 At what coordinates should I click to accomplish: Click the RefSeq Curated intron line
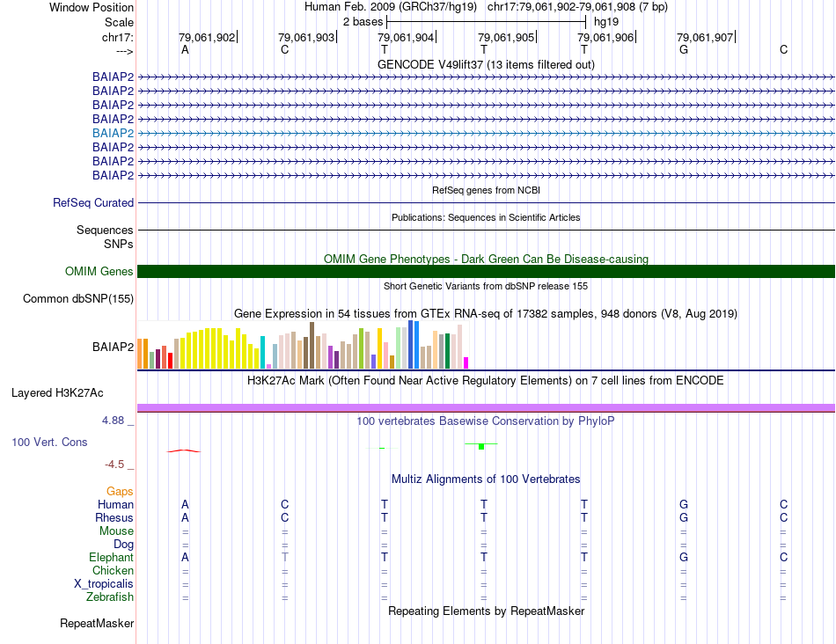point(486,202)
